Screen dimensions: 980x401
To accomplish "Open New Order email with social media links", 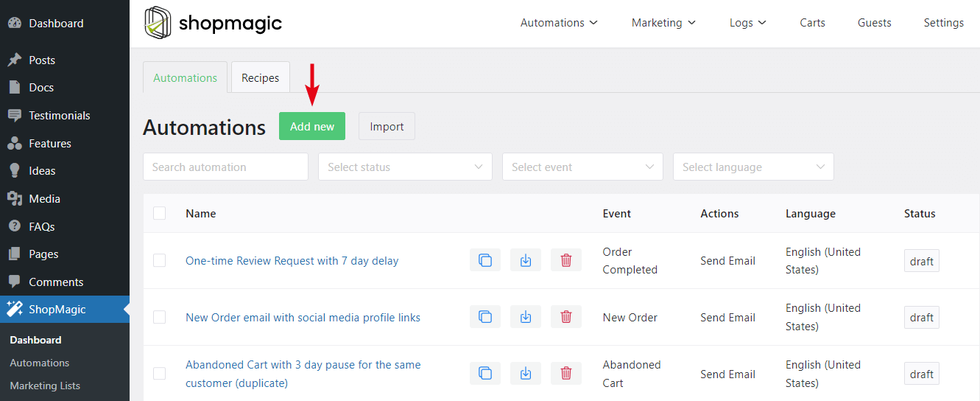I will tap(303, 317).
